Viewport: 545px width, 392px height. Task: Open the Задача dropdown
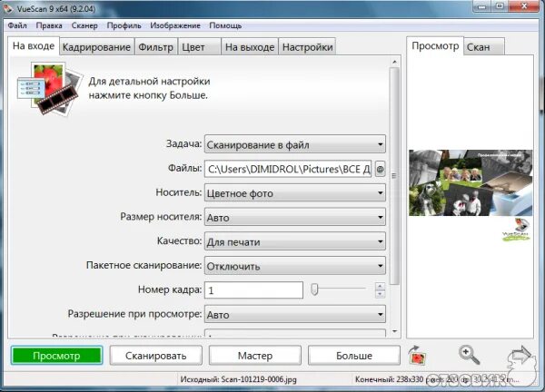(295, 144)
